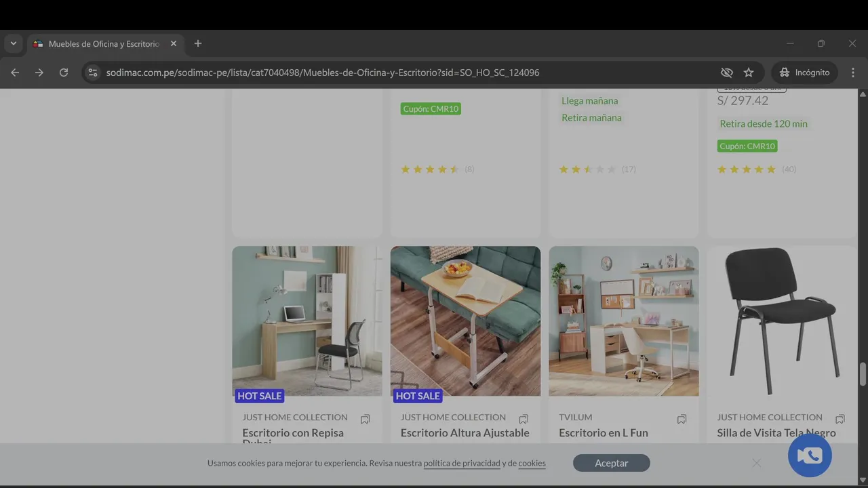Open site information icon in address bar
This screenshot has width=868, height=488.
(x=93, y=73)
